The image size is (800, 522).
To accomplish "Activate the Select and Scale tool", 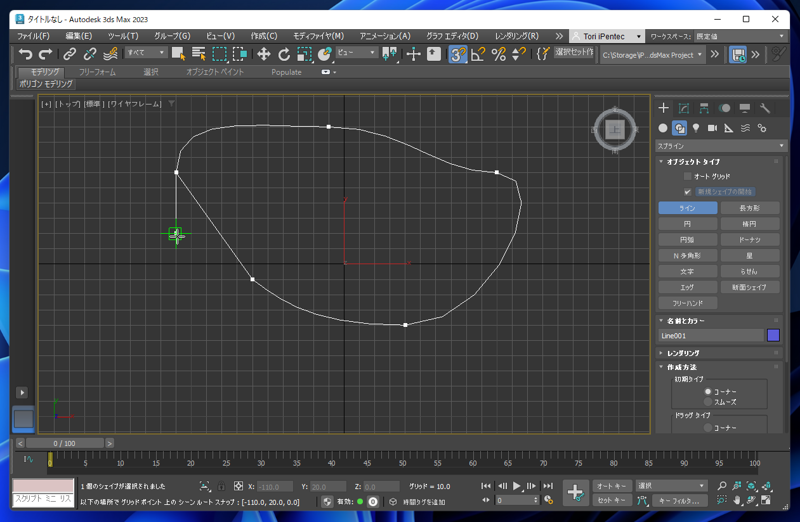I will pyautogui.click(x=304, y=54).
